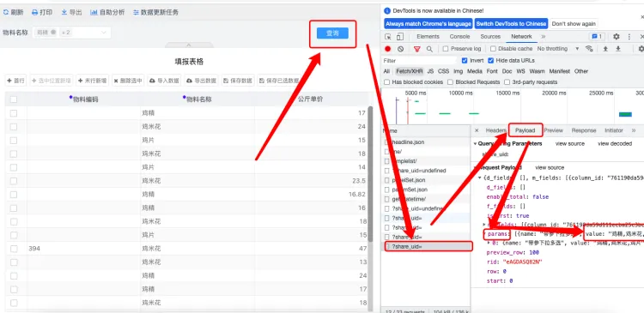The width and height of the screenshot is (644, 313).
Task: Click the export HAR download arrow
Action: (617, 49)
